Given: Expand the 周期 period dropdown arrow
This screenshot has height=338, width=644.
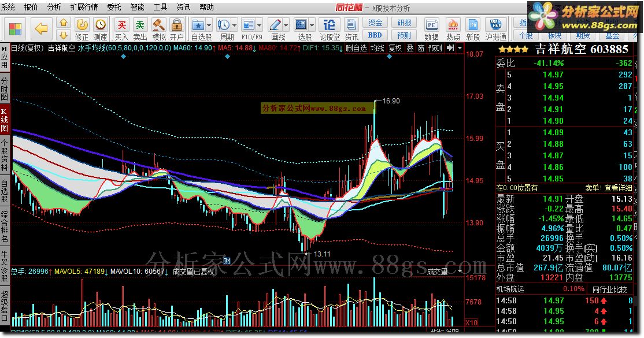Looking at the screenshot, I should coord(235,25).
